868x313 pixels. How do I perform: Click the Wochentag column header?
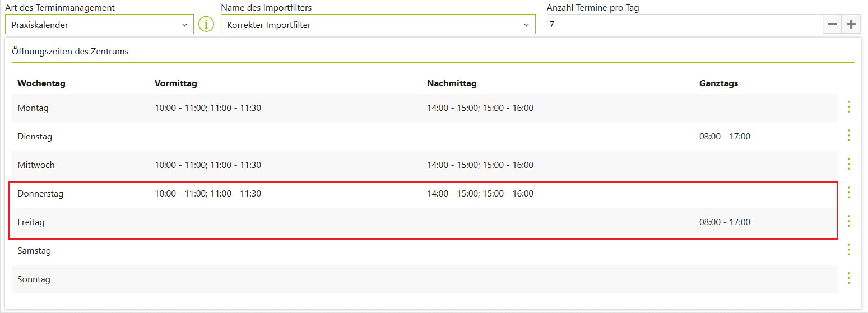pyautogui.click(x=41, y=83)
